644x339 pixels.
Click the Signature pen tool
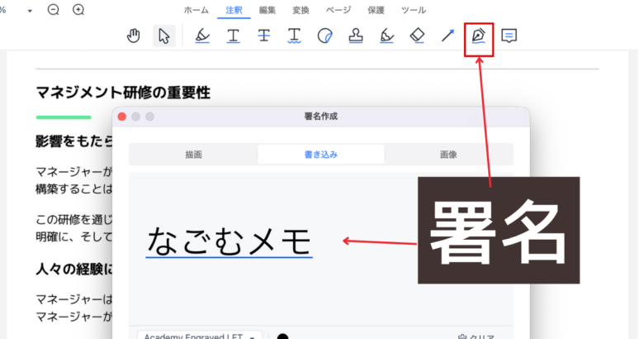478,36
